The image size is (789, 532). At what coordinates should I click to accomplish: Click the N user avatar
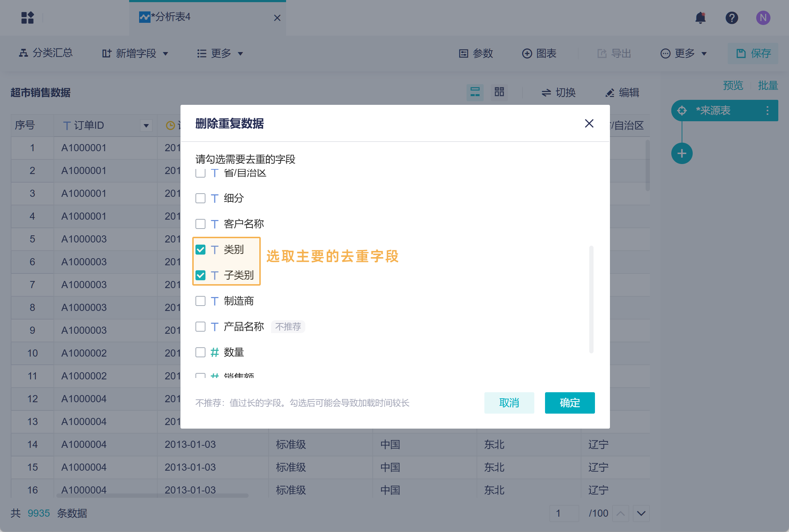pyautogui.click(x=763, y=18)
